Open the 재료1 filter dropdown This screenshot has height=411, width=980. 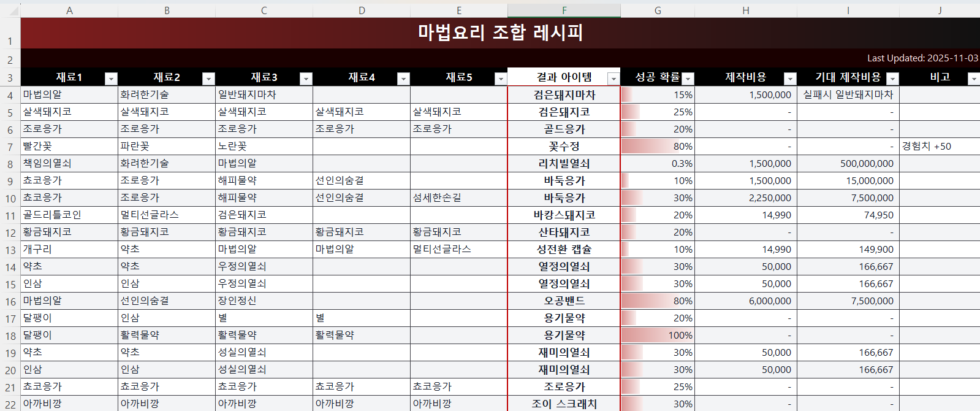pyautogui.click(x=111, y=79)
